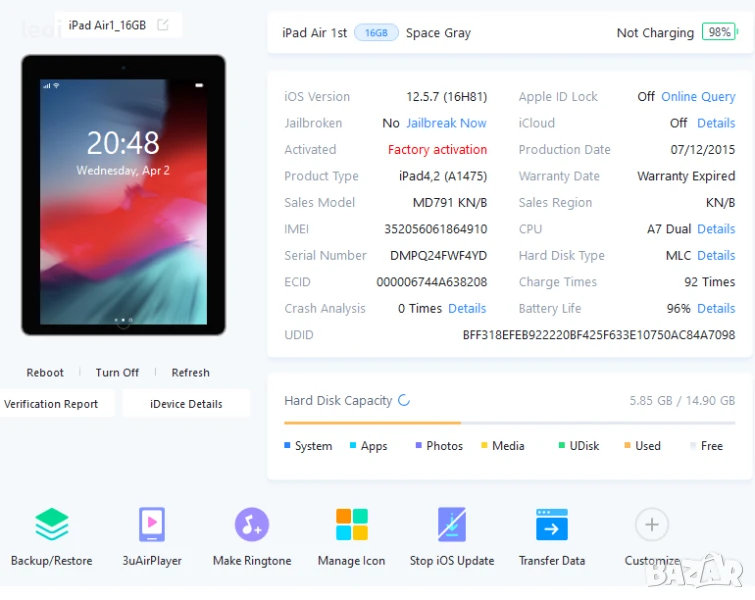Open the iDevice Details tab
755x600 pixels.
(x=186, y=404)
